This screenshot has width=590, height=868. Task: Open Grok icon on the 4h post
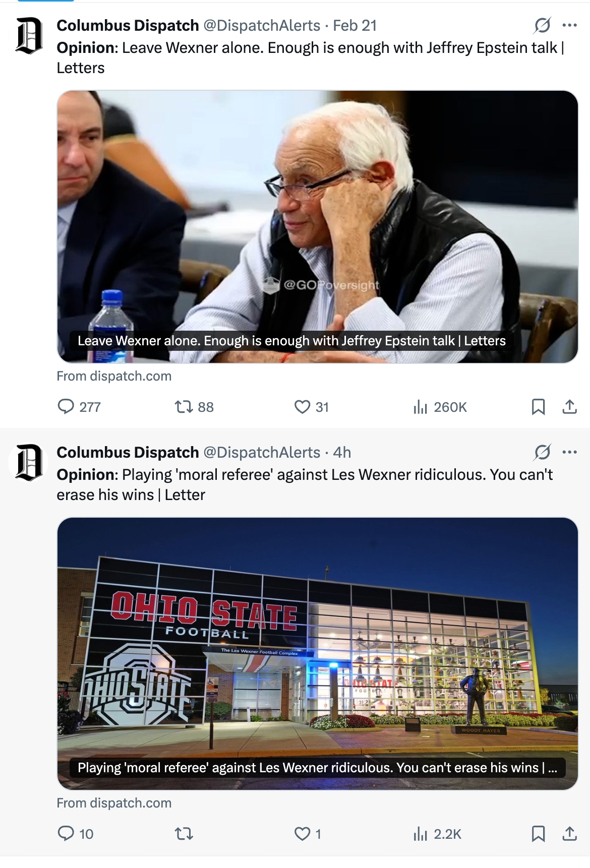[542, 452]
